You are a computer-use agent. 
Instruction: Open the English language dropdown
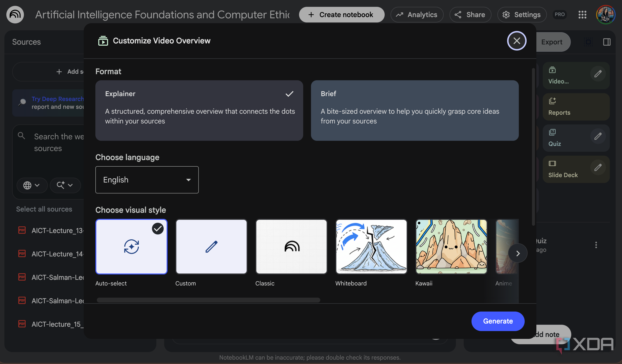[147, 180]
